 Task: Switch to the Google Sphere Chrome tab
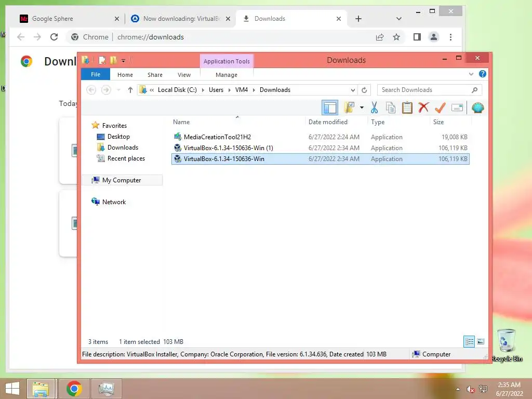70,19
